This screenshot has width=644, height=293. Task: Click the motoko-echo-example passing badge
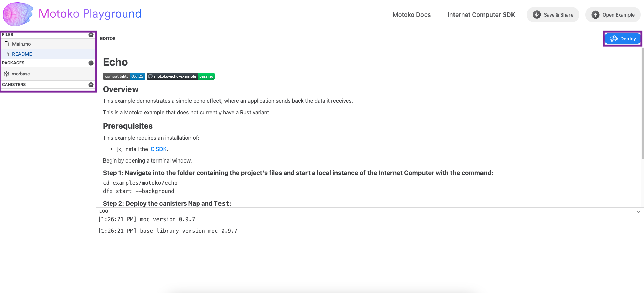point(181,76)
